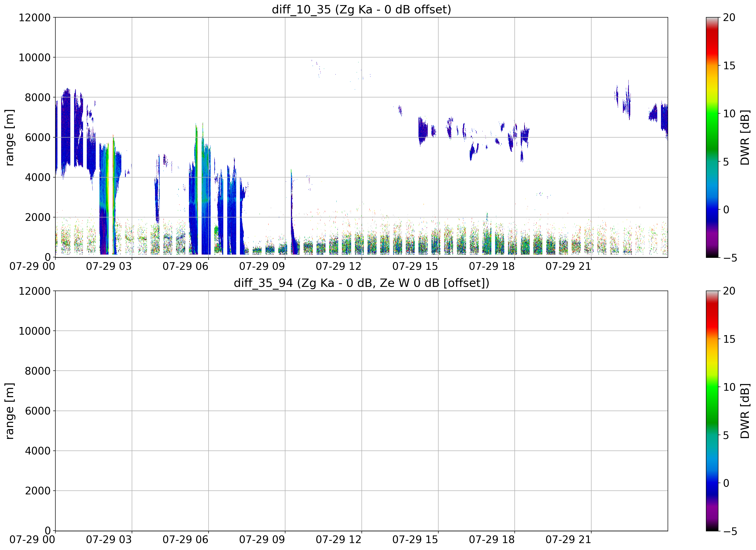This screenshot has height=550, width=756.
Task: Click the 07-29 15 tick label in top plot
Action: (415, 266)
